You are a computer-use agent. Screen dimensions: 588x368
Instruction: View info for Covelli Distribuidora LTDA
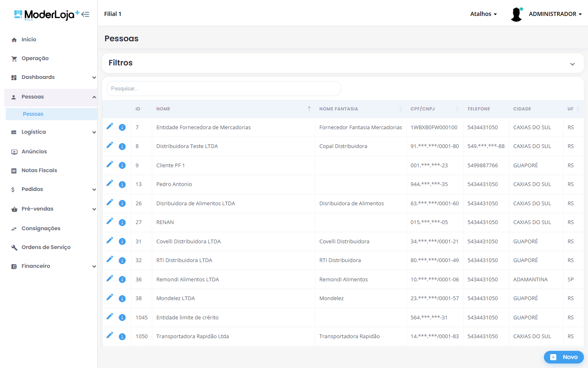(x=122, y=242)
